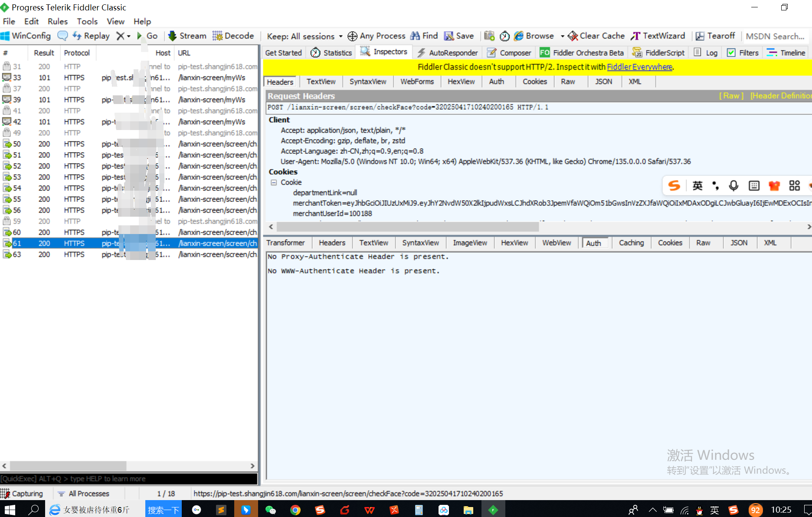The image size is (812, 517).
Task: Click the Browse button
Action: (534, 36)
